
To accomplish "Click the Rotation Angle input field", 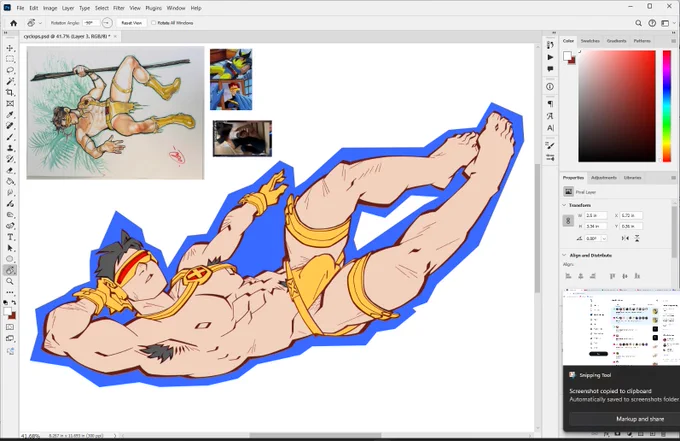I will click(x=91, y=23).
